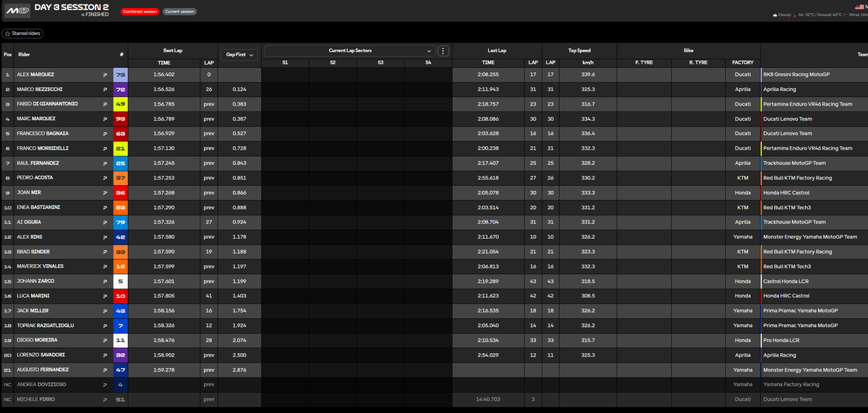The image size is (868, 413).
Task: Click the pit icon for Raul Fernandez
Action: (105, 163)
